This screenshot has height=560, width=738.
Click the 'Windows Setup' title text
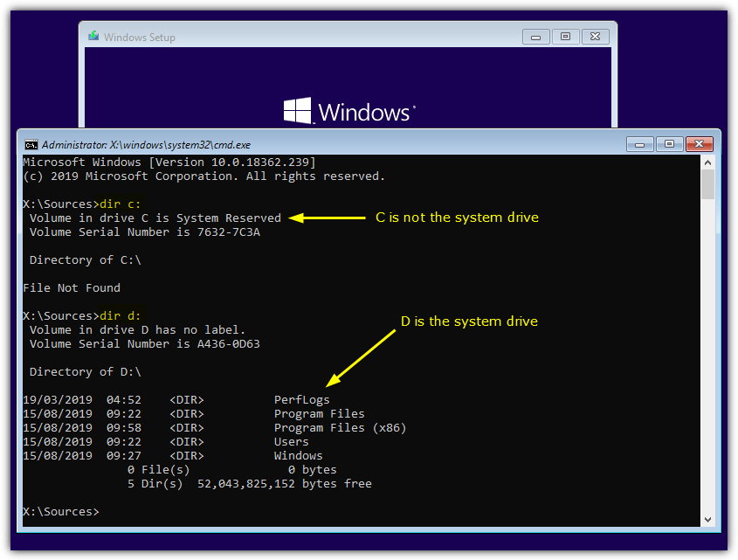pos(140,38)
